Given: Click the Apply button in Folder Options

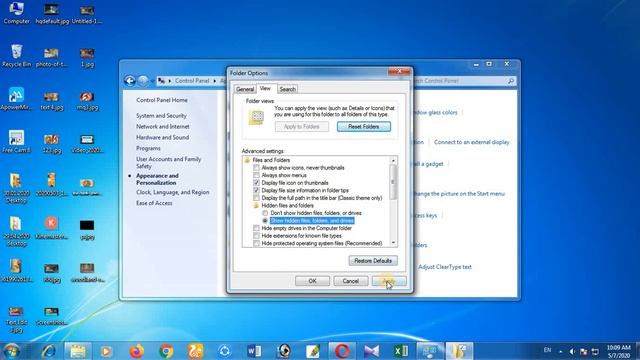Looking at the screenshot, I should (389, 281).
